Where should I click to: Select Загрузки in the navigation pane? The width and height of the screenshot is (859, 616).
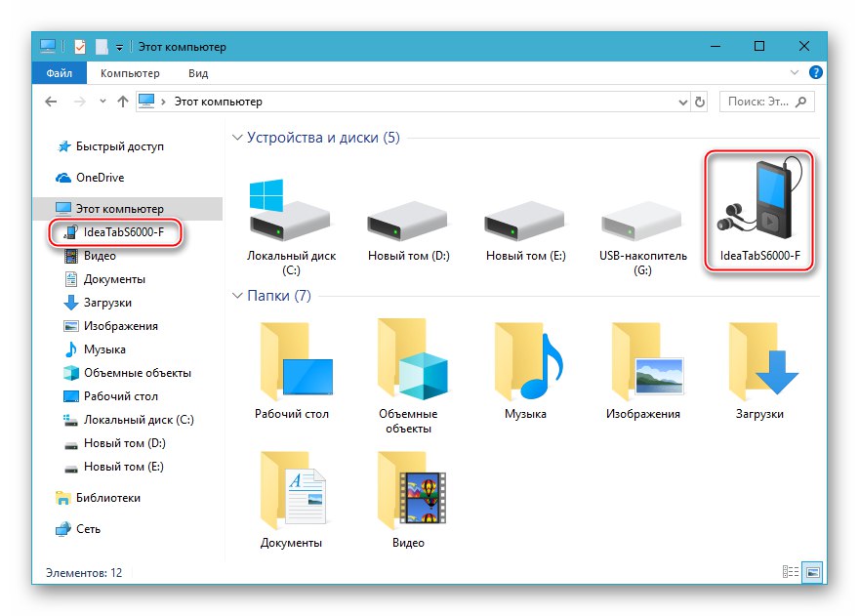(98, 303)
